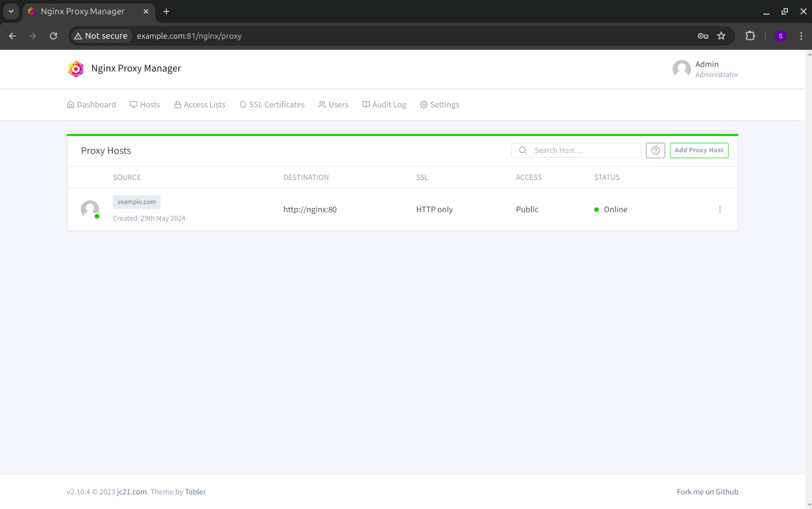Click the Admin profile avatar icon
The width and height of the screenshot is (812, 509).
point(681,69)
